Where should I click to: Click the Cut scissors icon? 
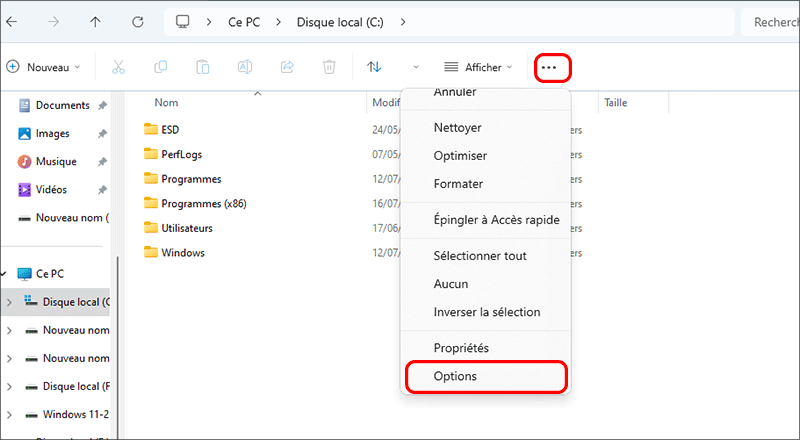(118, 67)
